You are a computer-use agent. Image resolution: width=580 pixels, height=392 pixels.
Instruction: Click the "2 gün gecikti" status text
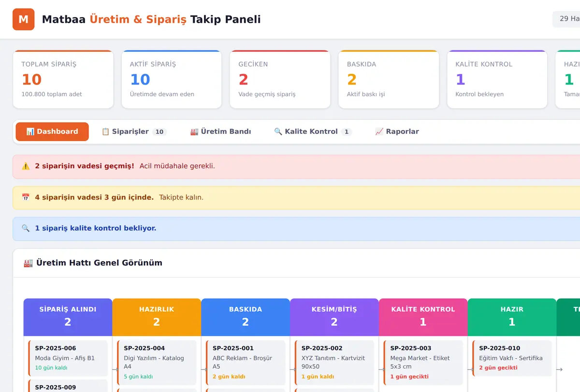[x=498, y=368]
